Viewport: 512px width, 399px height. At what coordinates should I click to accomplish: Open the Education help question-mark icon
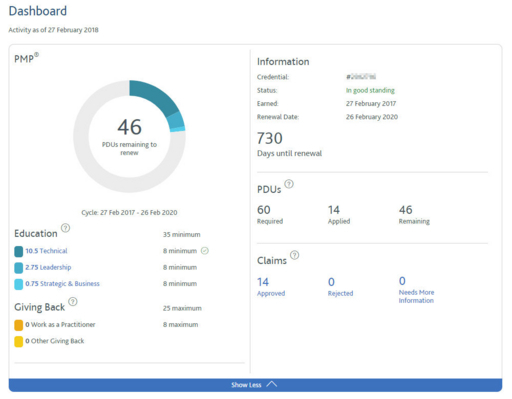(66, 228)
